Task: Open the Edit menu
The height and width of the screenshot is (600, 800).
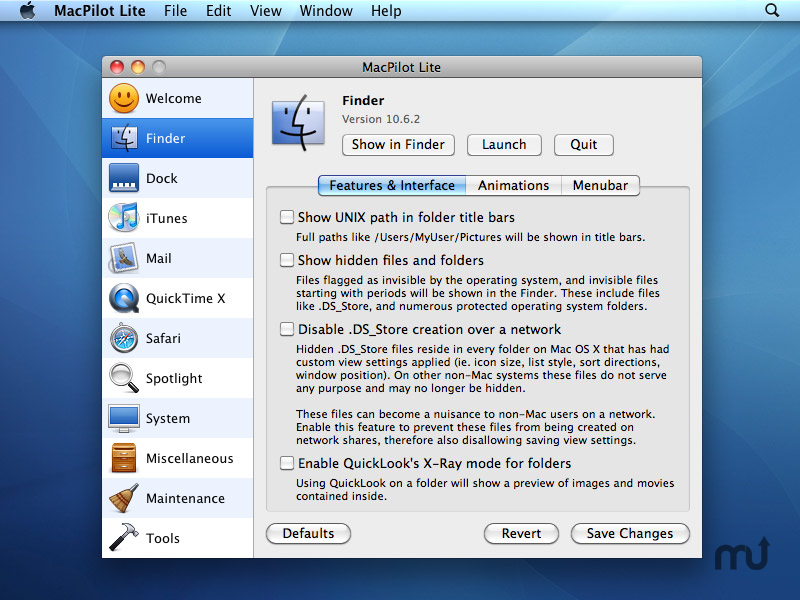Action: pos(218,11)
